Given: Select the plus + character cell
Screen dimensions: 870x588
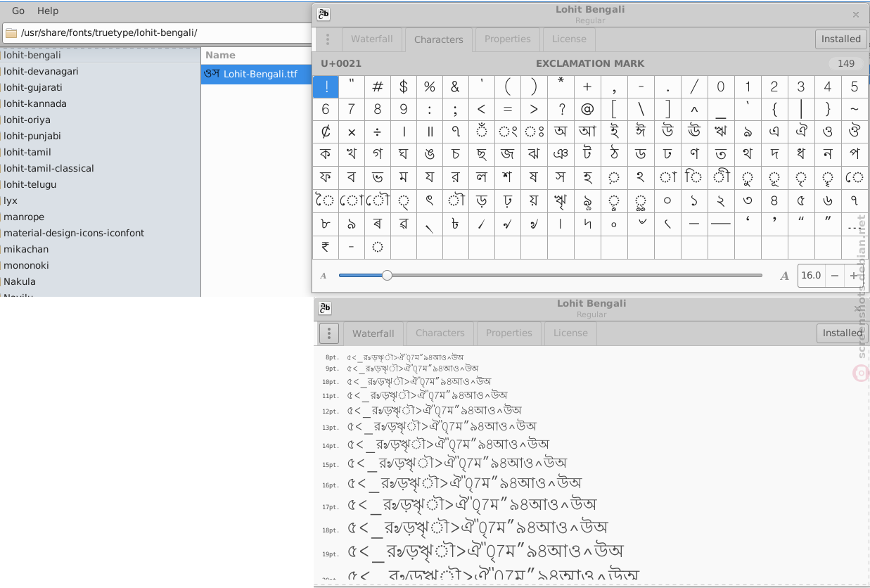Looking at the screenshot, I should click(587, 87).
